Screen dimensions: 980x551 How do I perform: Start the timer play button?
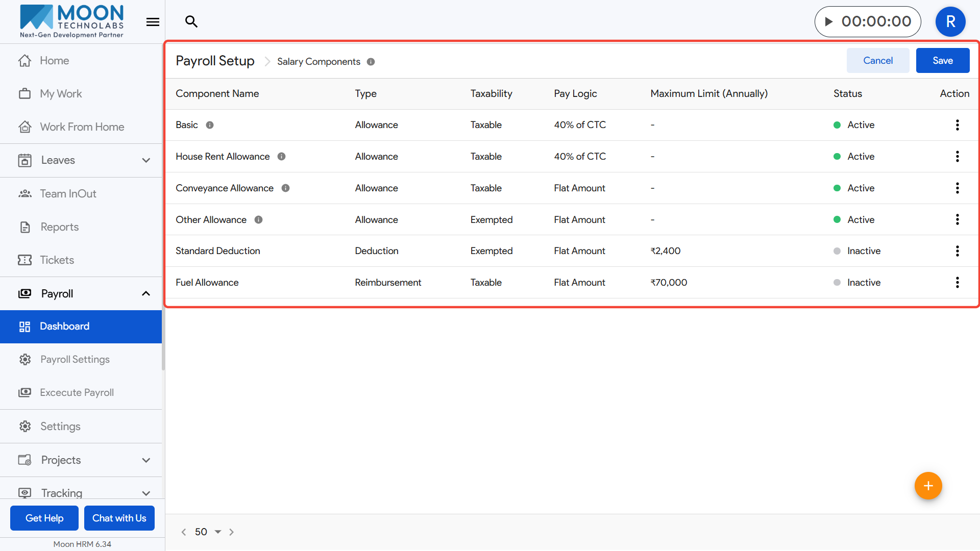(x=829, y=21)
